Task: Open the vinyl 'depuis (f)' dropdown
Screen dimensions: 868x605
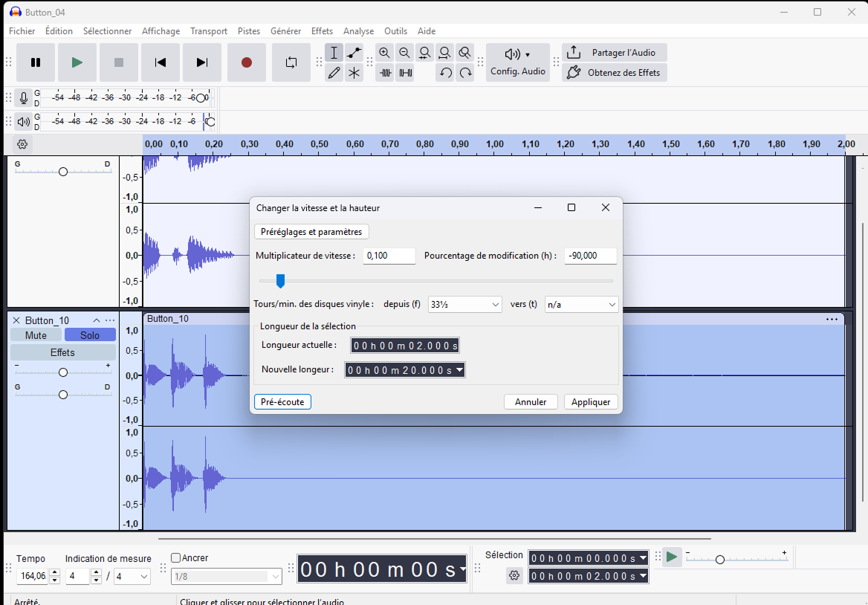Action: [x=465, y=305]
